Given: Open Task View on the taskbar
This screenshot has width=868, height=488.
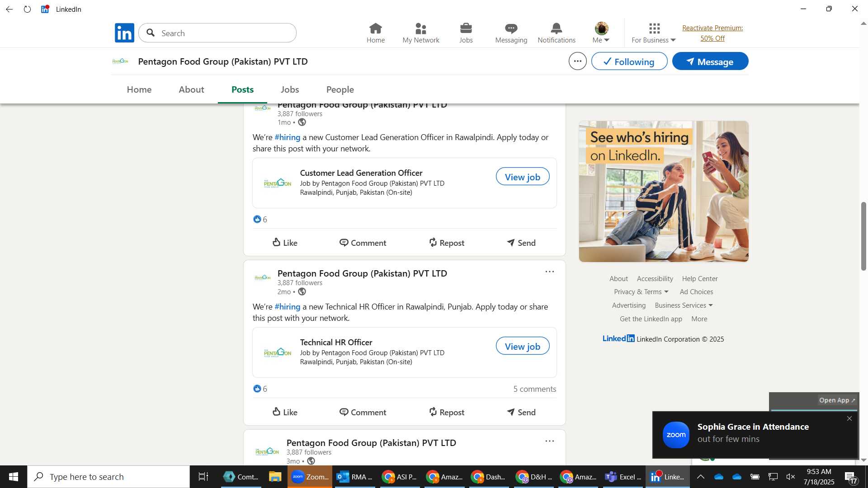Looking at the screenshot, I should 203,477.
